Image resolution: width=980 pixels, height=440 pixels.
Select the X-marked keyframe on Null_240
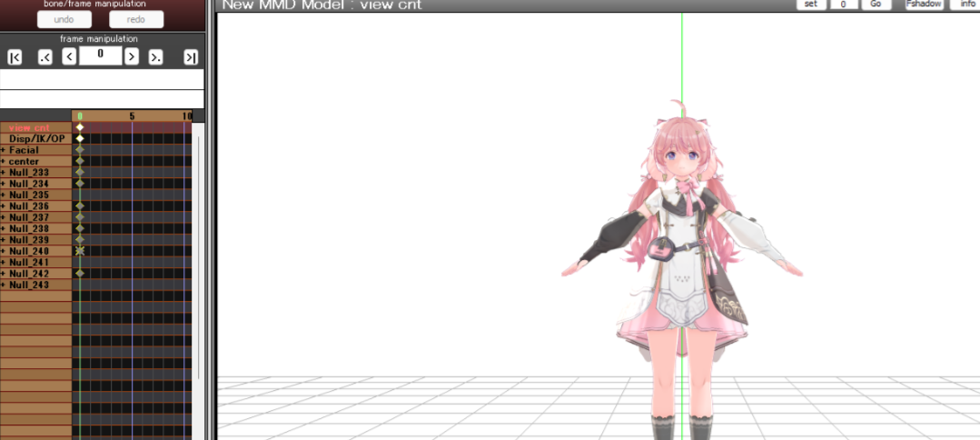pyautogui.click(x=80, y=251)
